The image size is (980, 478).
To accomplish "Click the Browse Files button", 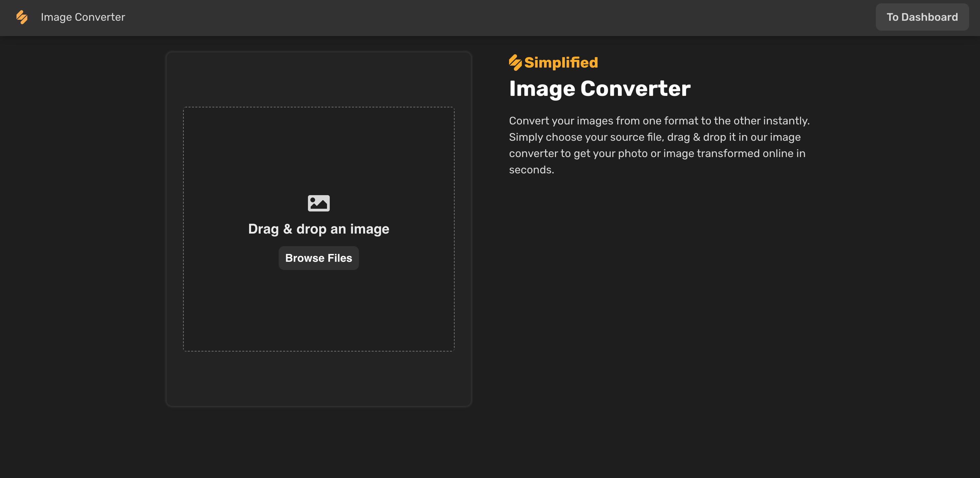I will click(x=318, y=258).
